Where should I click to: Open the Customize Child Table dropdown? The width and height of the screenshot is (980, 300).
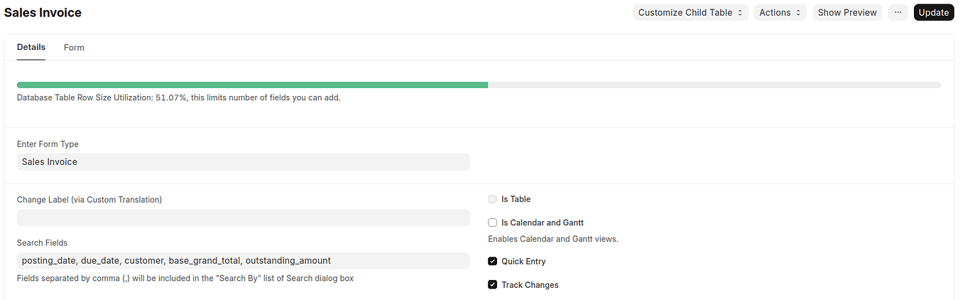coord(690,13)
